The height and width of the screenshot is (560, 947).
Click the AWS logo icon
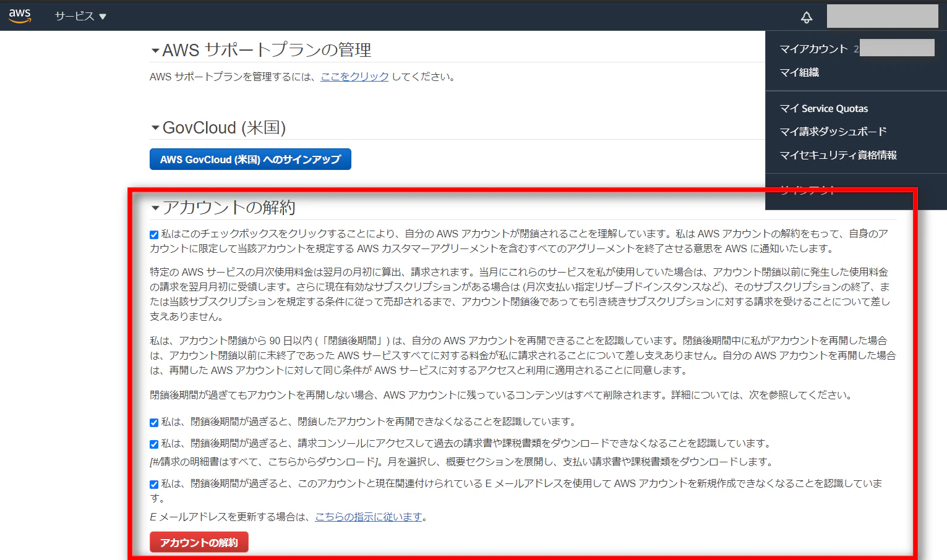click(x=20, y=16)
